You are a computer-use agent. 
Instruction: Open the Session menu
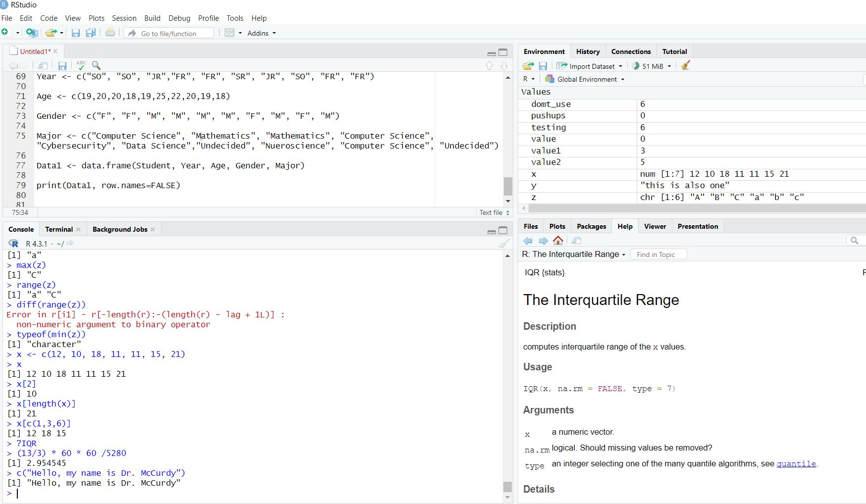[124, 18]
